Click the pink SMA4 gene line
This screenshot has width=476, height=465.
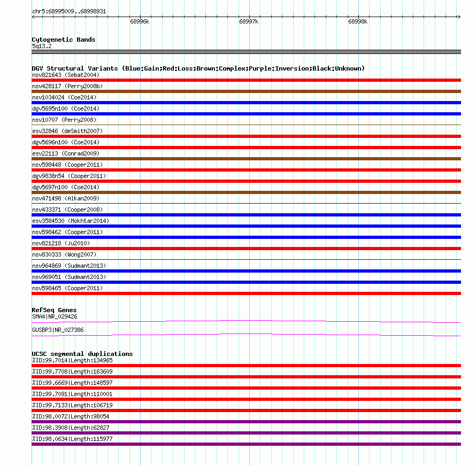click(246, 321)
